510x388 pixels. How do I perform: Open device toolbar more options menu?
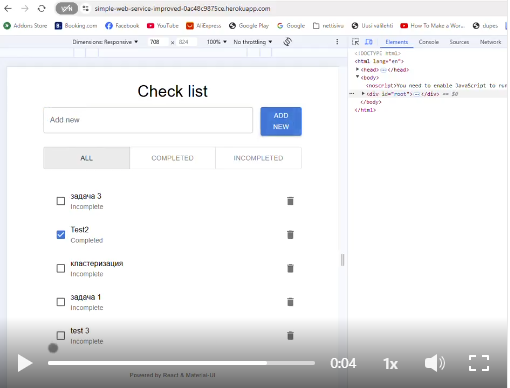(x=337, y=42)
